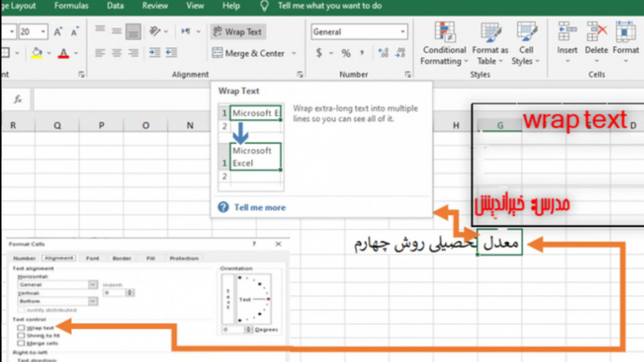The width and height of the screenshot is (644, 362).
Task: Open the Review ribbon tab
Action: (x=155, y=6)
